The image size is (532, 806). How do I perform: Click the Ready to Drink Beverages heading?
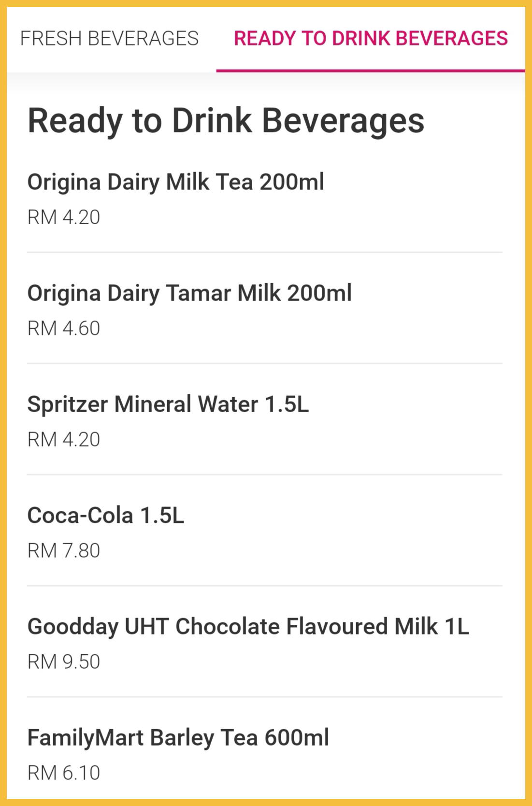point(226,120)
